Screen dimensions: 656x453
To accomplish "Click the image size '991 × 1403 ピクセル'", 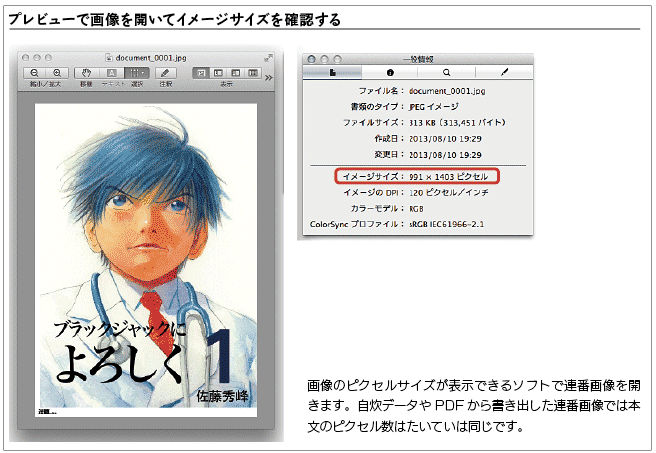I will click(x=448, y=177).
